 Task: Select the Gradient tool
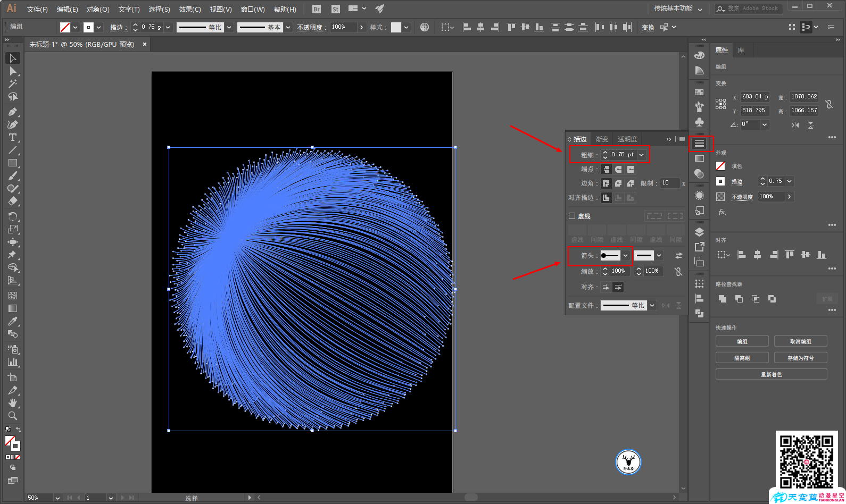coord(13,308)
